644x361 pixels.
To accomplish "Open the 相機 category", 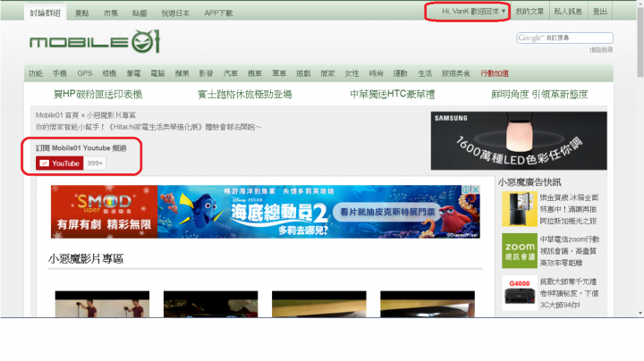I will 109,73.
